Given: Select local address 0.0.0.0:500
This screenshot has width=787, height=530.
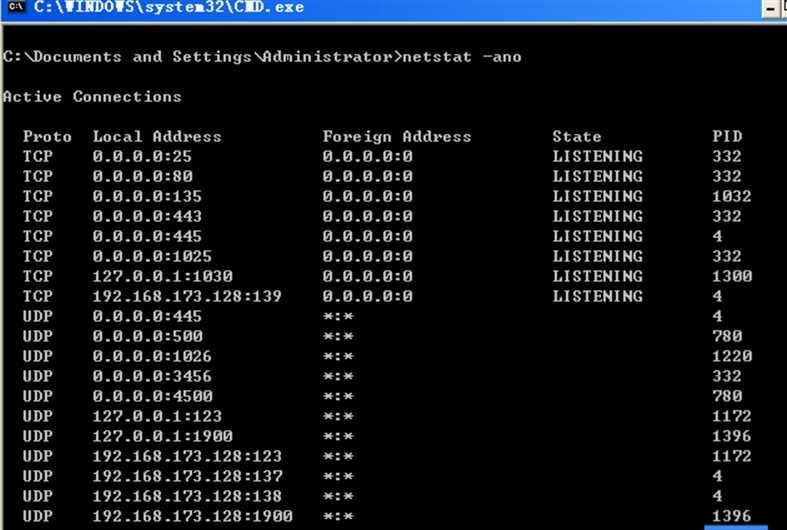Looking at the screenshot, I should 148,336.
